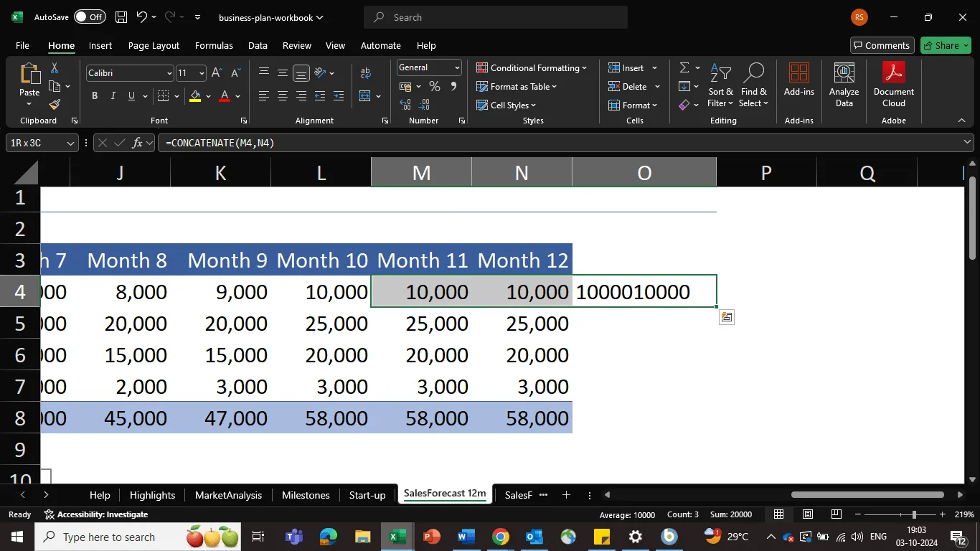Click the Analyze Data icon

844,73
